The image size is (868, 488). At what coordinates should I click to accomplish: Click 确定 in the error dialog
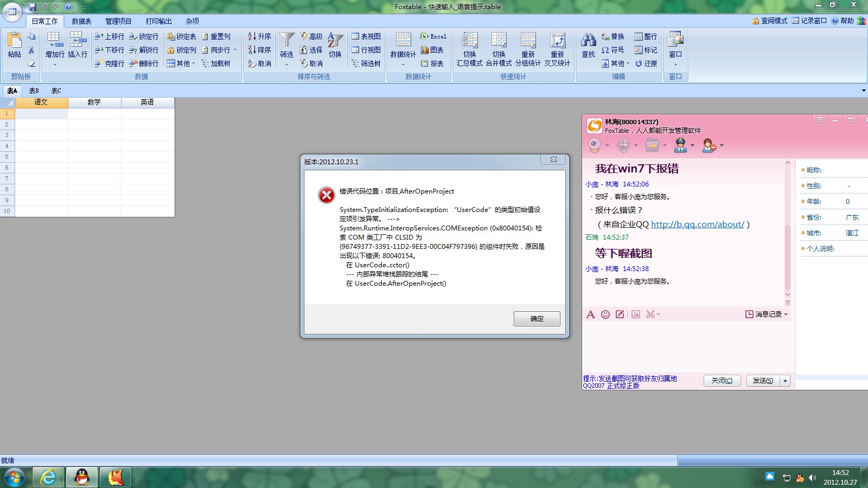pyautogui.click(x=537, y=319)
